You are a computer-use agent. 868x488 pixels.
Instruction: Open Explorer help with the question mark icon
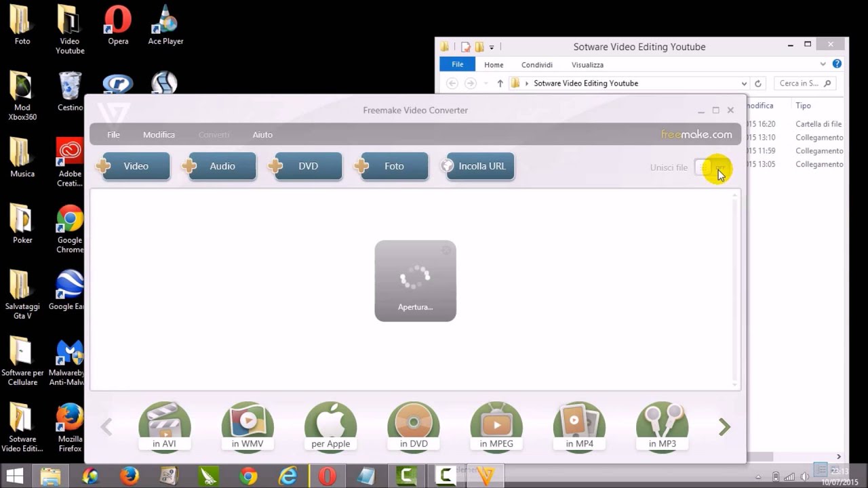click(x=837, y=64)
